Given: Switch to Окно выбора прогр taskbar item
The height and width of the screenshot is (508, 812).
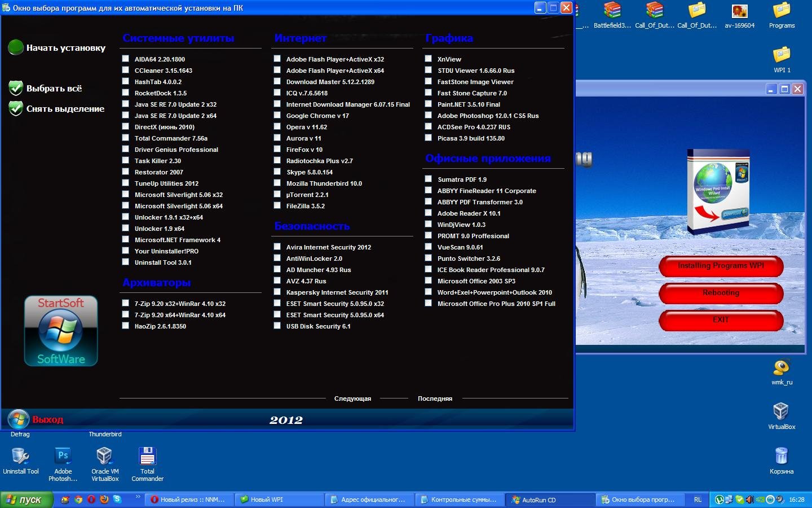Looking at the screenshot, I should tap(641, 500).
